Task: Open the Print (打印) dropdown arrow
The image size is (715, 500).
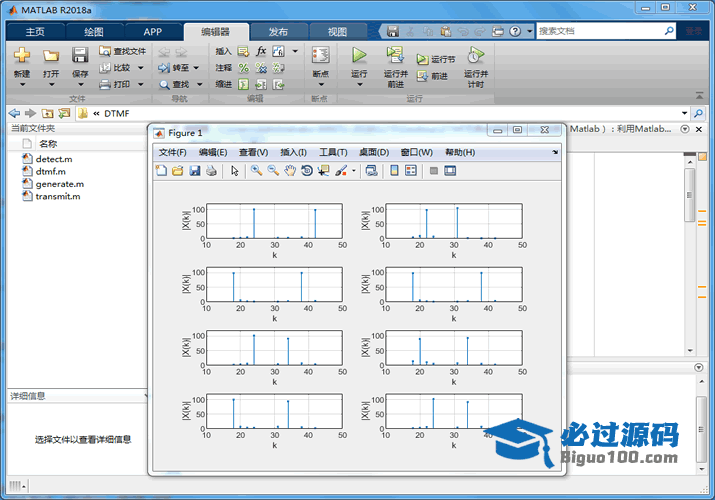Action: pyautogui.click(x=141, y=84)
